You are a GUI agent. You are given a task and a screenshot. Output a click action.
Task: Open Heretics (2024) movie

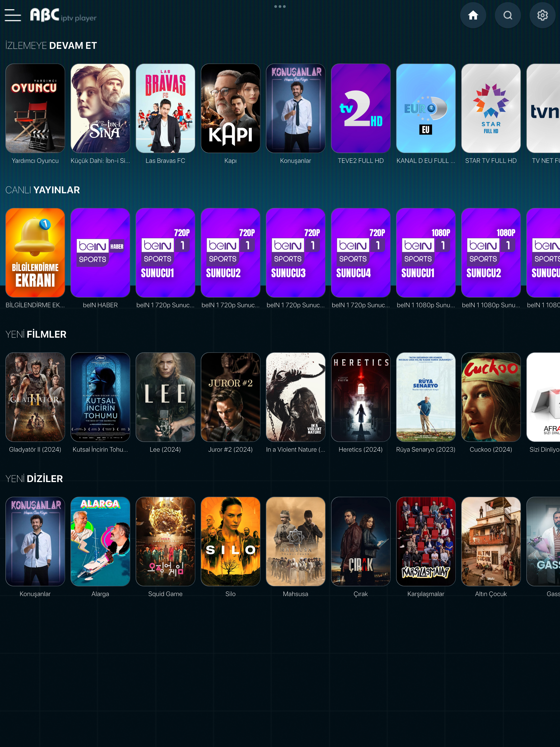tap(361, 397)
